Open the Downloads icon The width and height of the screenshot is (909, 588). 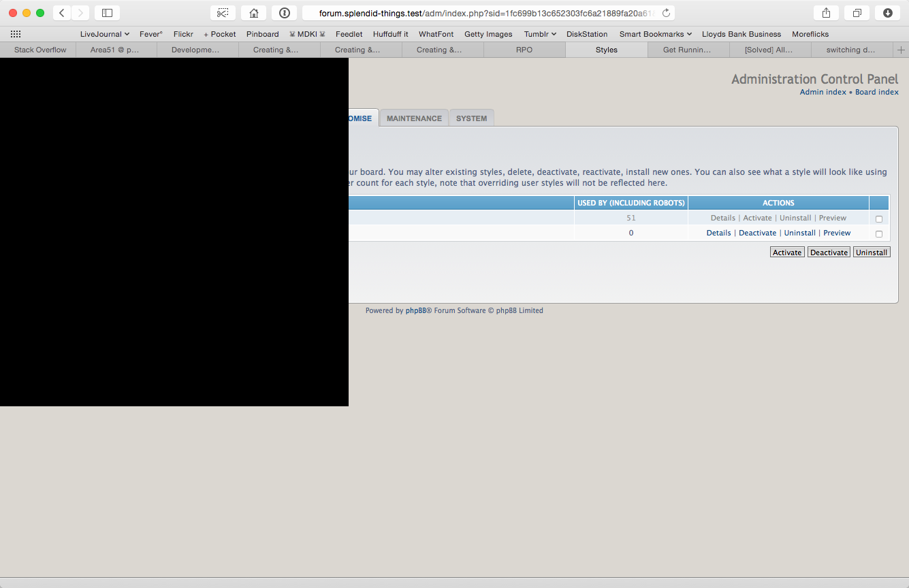pyautogui.click(x=887, y=13)
